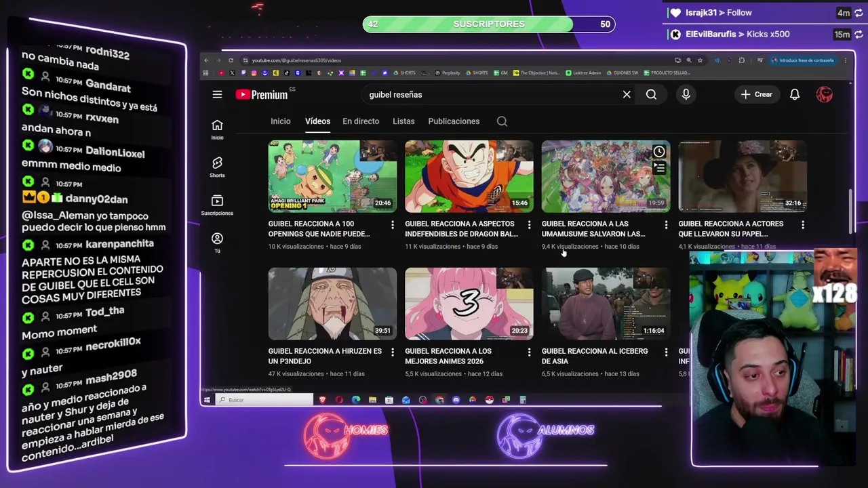Open Hiruzen video thumbnail
The width and height of the screenshot is (868, 488).
point(332,304)
